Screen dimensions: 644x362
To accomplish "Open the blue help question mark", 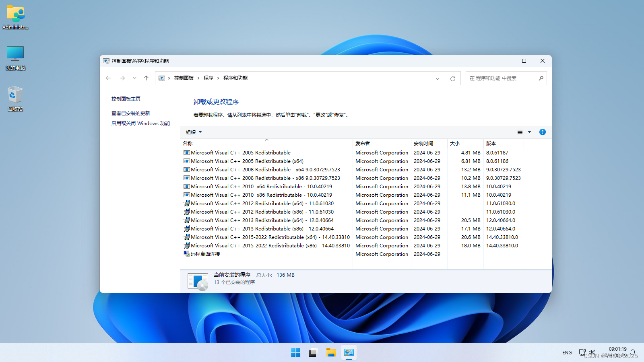I will coord(543,132).
